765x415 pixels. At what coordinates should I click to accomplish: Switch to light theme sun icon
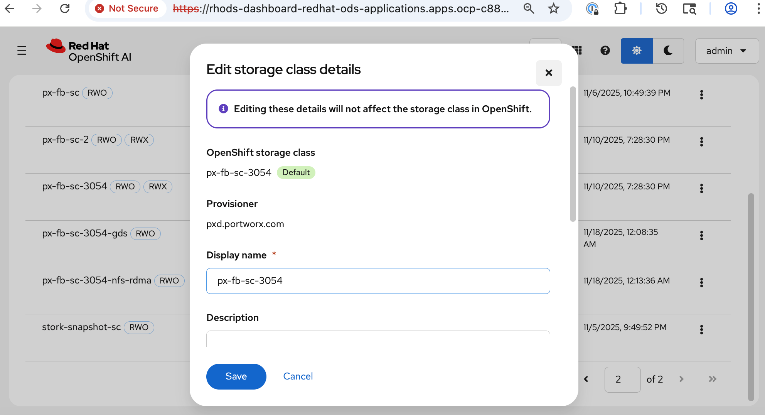click(636, 50)
